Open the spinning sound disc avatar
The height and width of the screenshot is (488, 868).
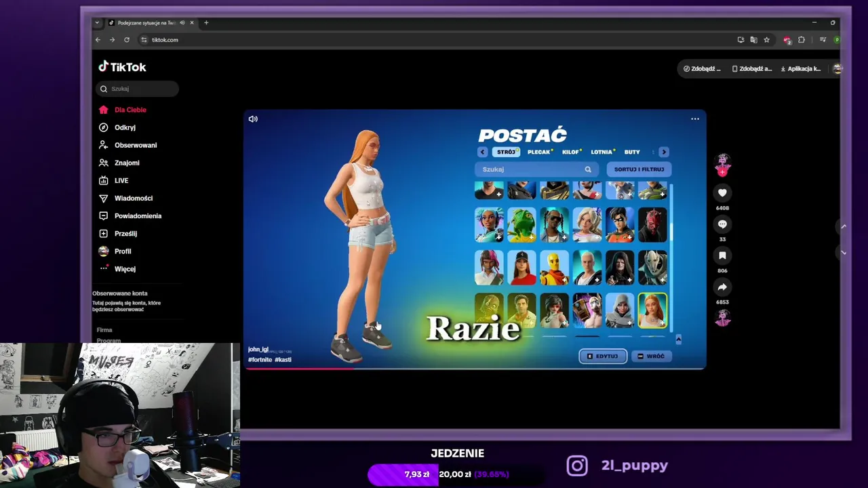722,317
